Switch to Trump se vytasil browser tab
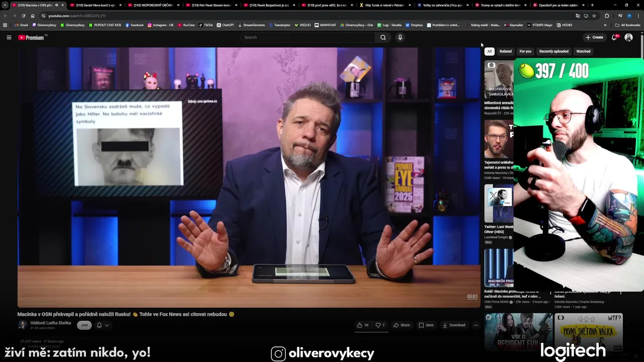Viewport: 644px width, 362px height. (x=500, y=5)
